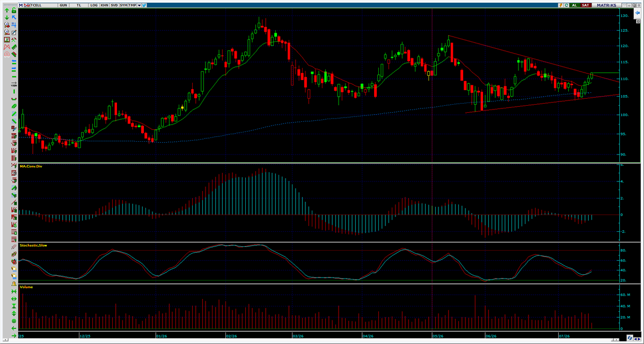
Task: Click the green right arrow at toolbar bottom
Action: [x=14, y=336]
